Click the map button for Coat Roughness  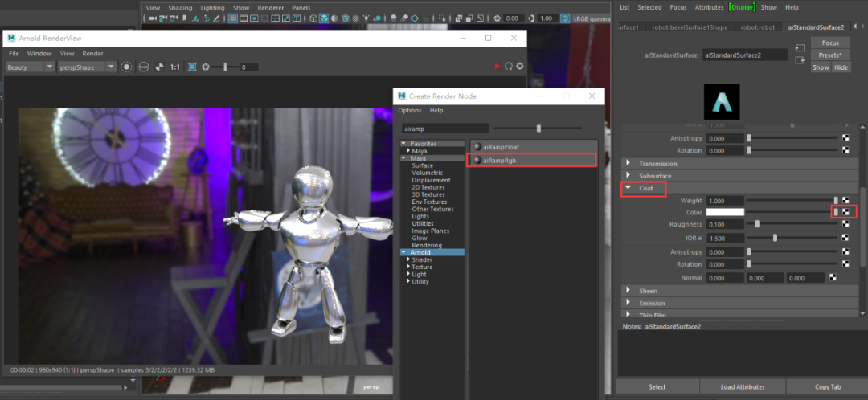point(845,224)
